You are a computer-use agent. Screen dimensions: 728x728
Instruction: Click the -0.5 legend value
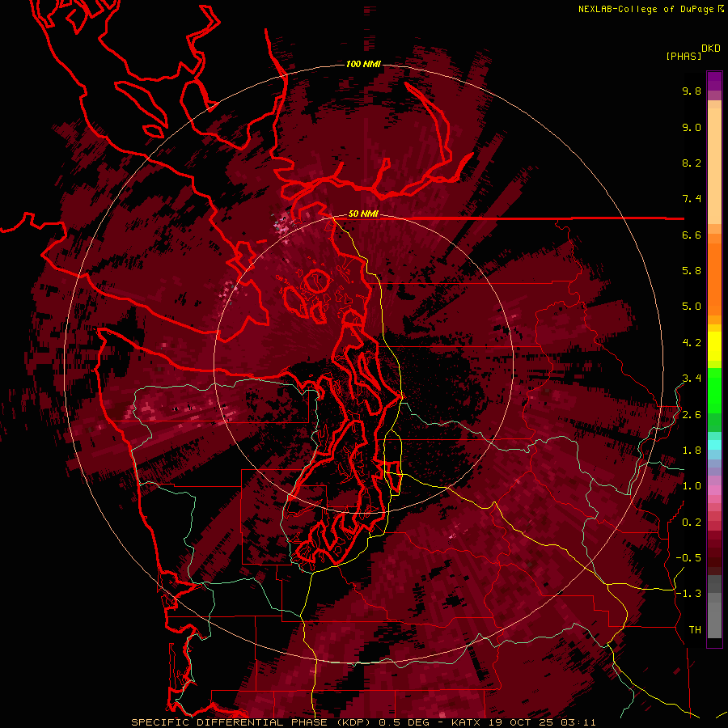coord(688,558)
